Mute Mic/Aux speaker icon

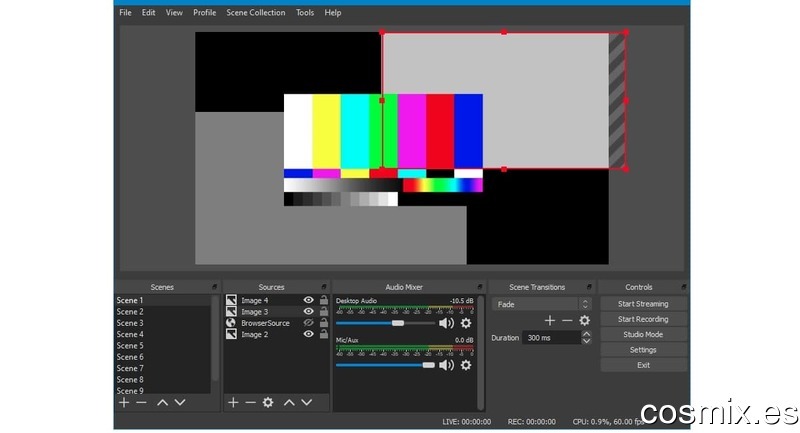pyautogui.click(x=446, y=365)
